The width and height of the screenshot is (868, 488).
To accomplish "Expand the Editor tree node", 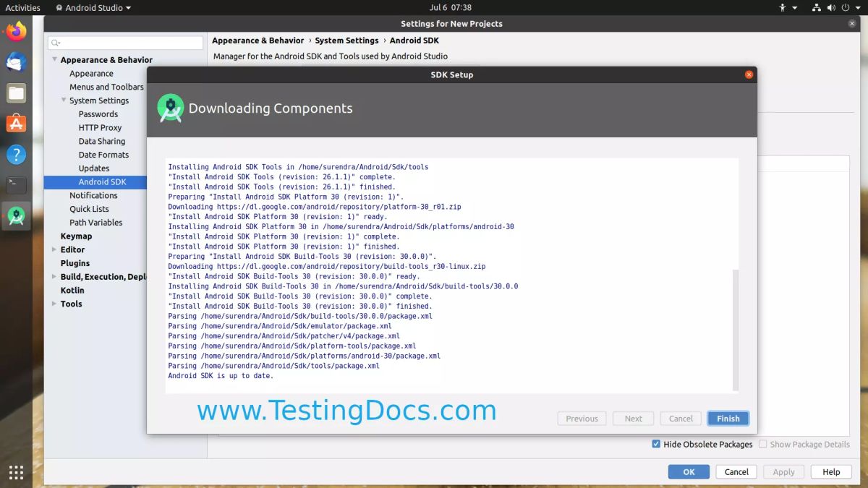I will point(54,249).
